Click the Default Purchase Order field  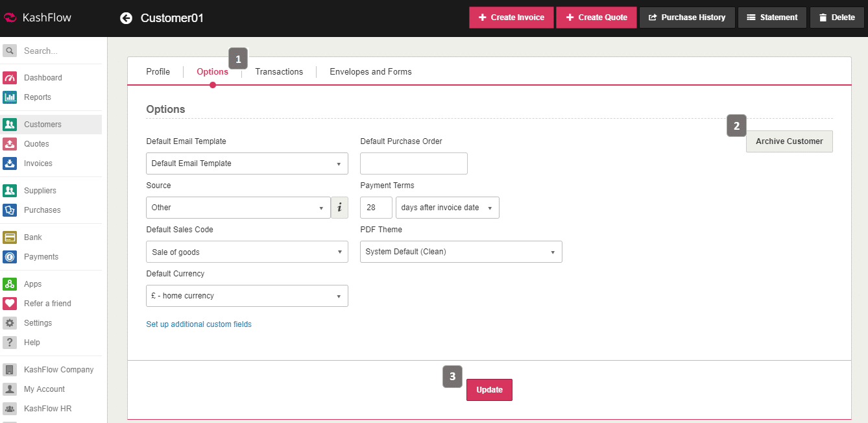tap(413, 163)
